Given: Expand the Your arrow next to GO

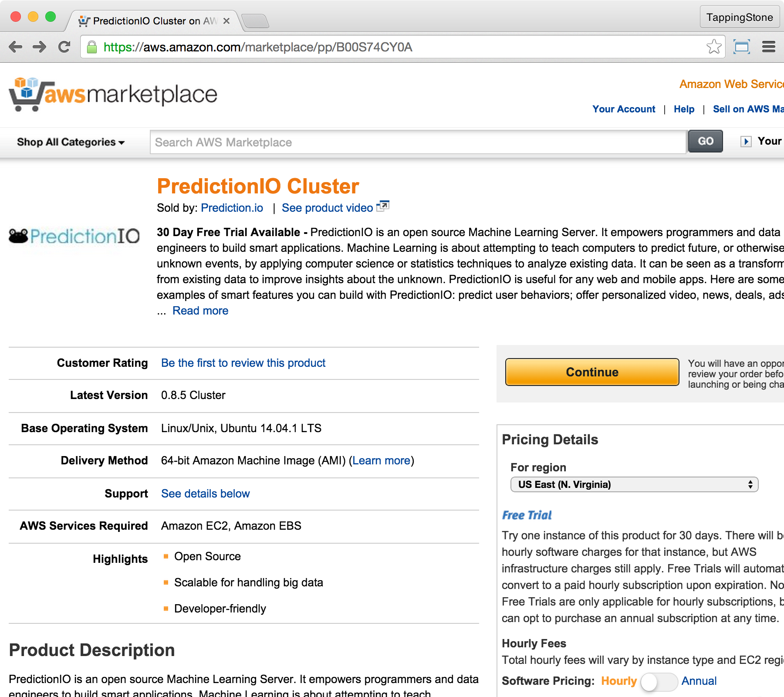Looking at the screenshot, I should point(746,142).
